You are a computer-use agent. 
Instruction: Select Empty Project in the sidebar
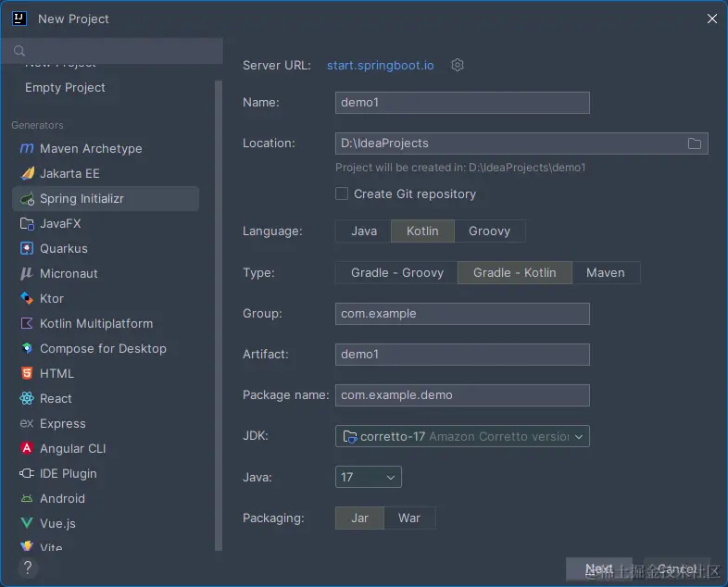coord(65,87)
